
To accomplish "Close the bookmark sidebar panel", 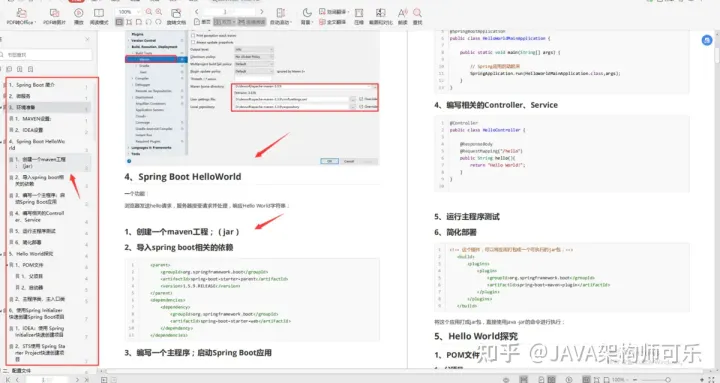I will 87,39.
